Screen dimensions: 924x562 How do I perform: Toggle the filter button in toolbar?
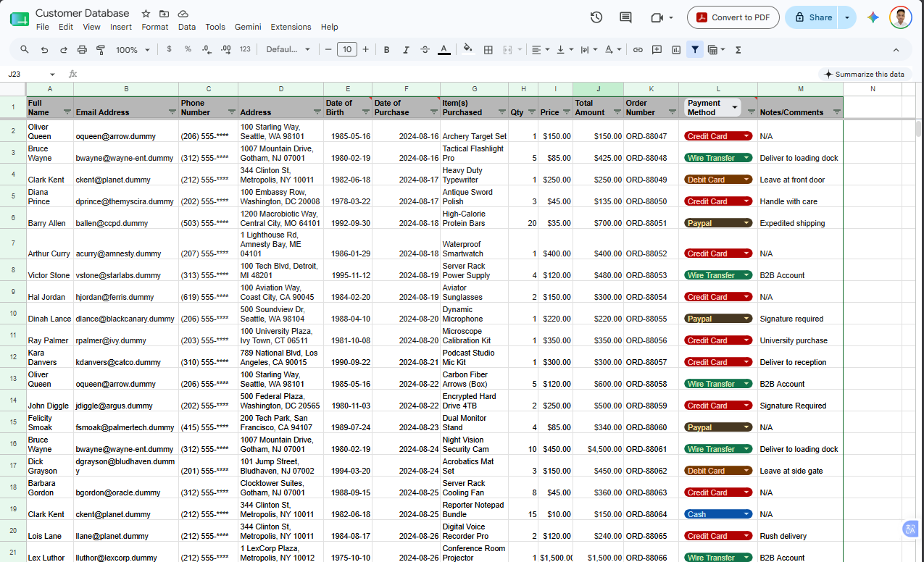(x=695, y=49)
